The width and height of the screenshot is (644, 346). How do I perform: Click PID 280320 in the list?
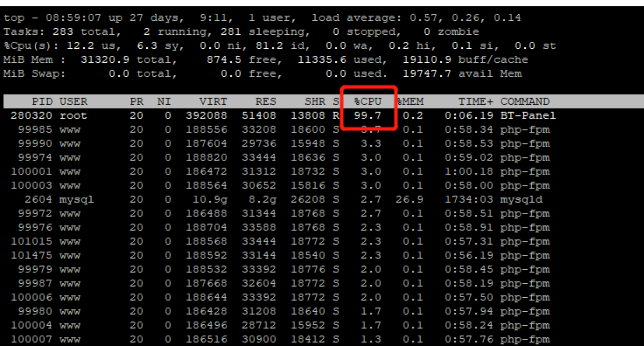click(31, 115)
